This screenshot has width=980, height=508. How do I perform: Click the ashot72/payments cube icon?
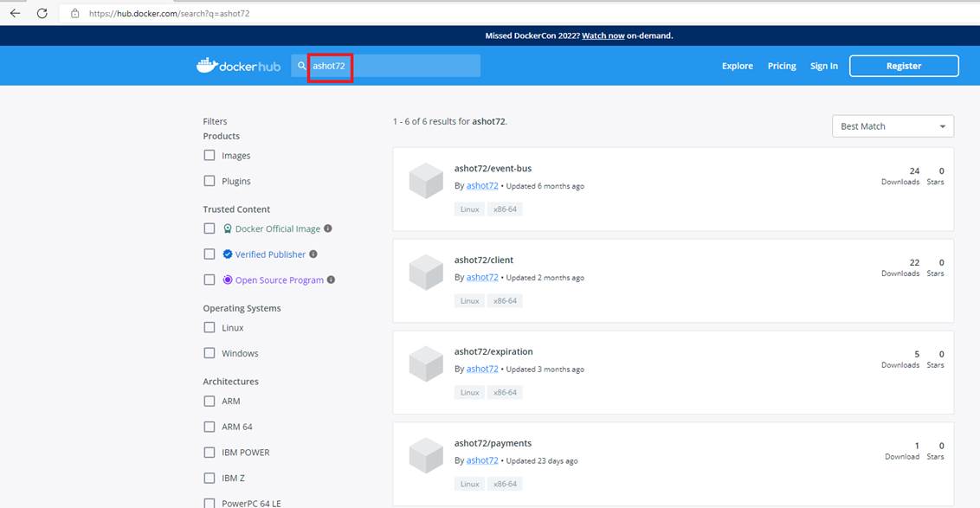[x=426, y=455]
